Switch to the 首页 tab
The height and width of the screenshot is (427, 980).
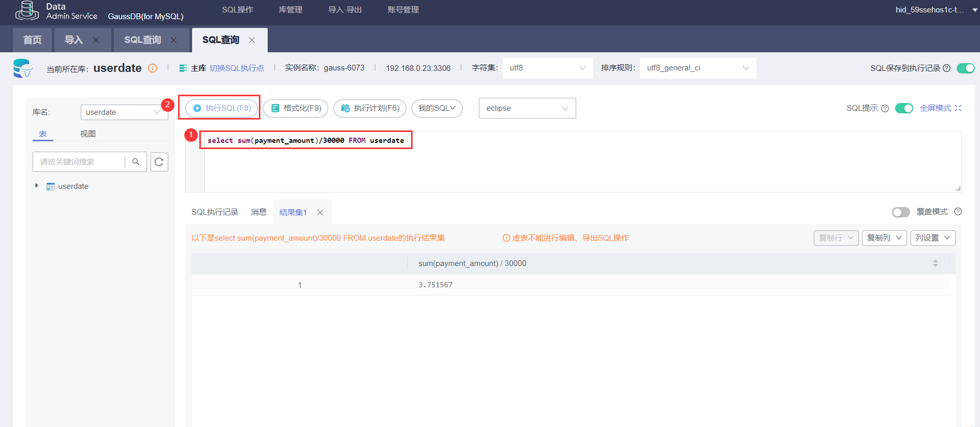32,40
